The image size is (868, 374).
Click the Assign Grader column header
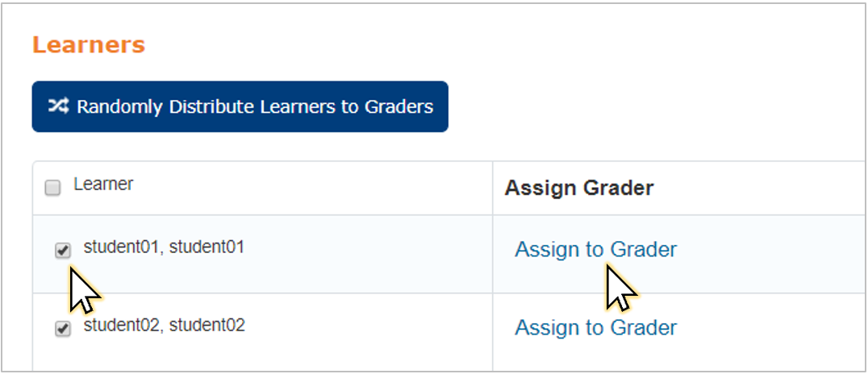(x=579, y=188)
